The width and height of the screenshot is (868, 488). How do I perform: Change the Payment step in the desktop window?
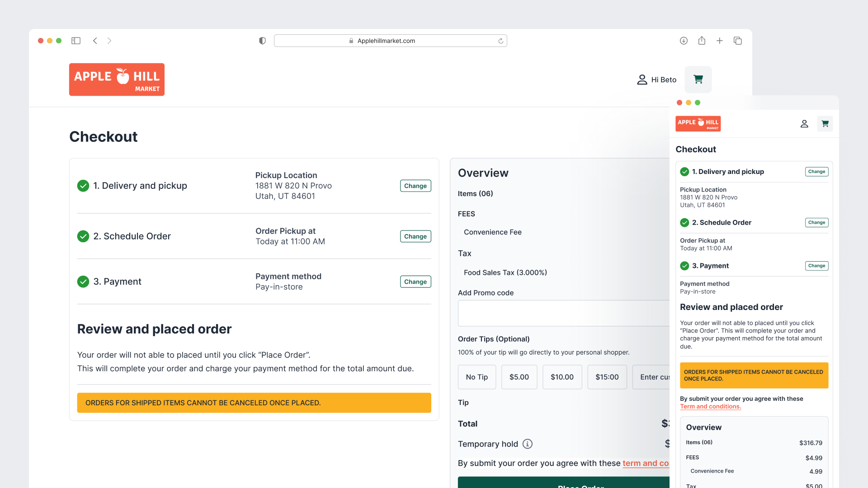415,282
